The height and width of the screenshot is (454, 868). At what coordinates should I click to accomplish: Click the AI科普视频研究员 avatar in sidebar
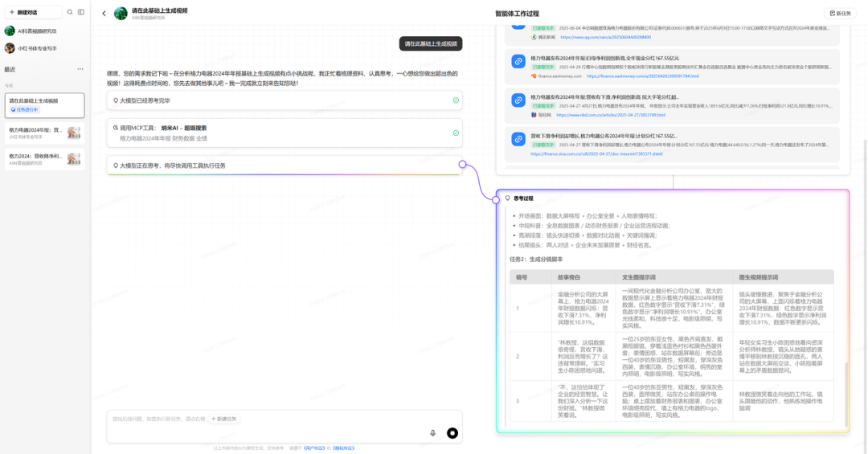(x=10, y=31)
